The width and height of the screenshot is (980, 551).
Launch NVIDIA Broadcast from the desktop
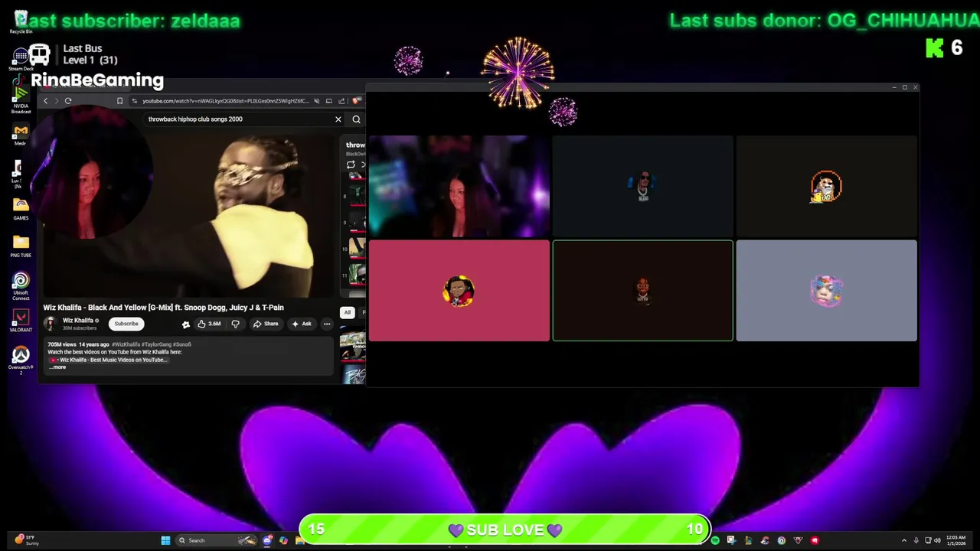(x=21, y=99)
